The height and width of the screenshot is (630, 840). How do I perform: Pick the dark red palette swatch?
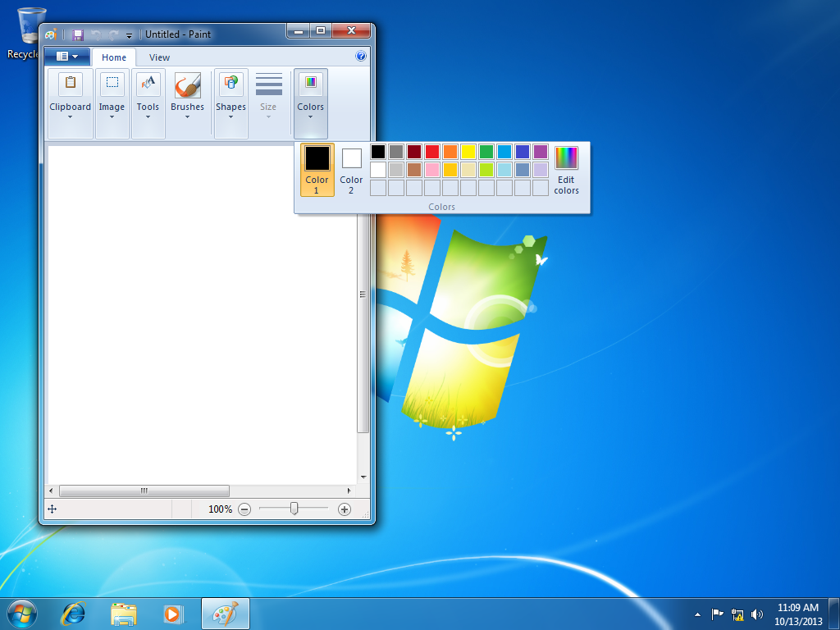[x=414, y=152]
